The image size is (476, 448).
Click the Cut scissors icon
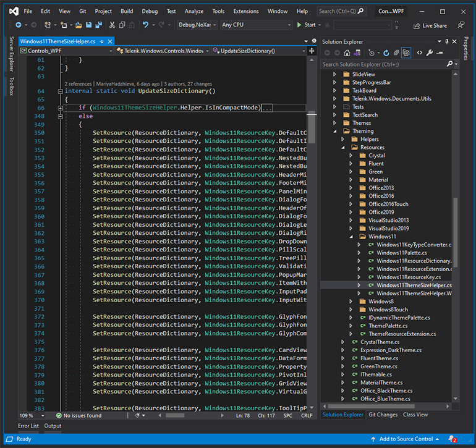(112, 25)
